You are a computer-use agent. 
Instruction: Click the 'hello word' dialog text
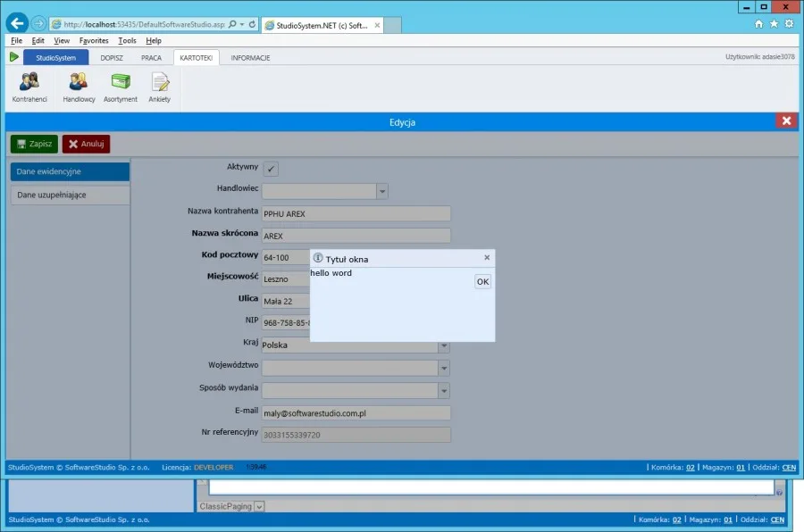[331, 272]
